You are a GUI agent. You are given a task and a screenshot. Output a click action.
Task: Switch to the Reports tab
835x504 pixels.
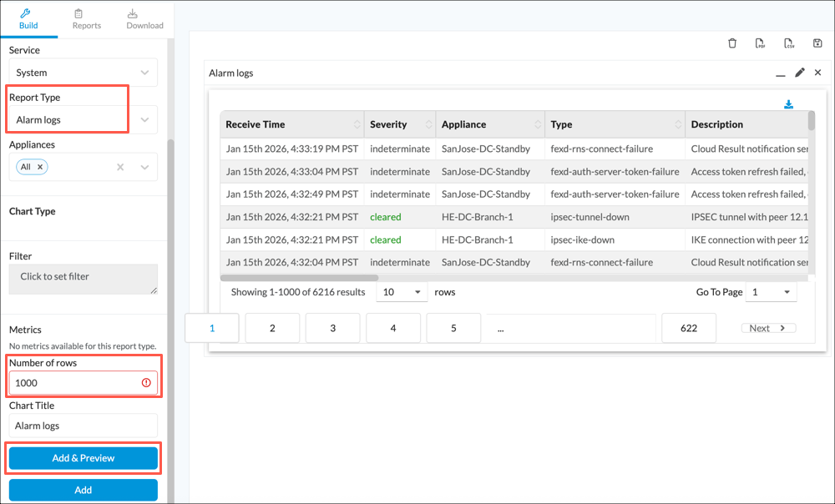(86, 18)
